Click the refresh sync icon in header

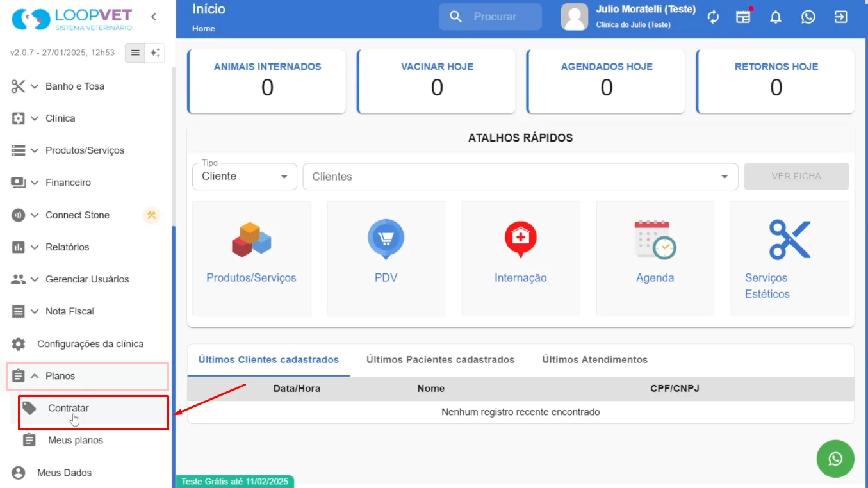[x=714, y=17]
